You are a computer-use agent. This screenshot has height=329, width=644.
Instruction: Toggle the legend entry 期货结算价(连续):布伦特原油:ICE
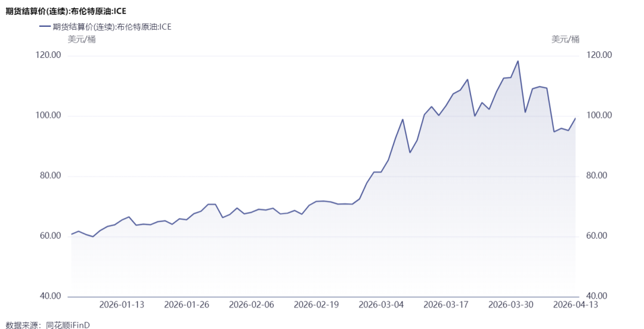coord(105,27)
